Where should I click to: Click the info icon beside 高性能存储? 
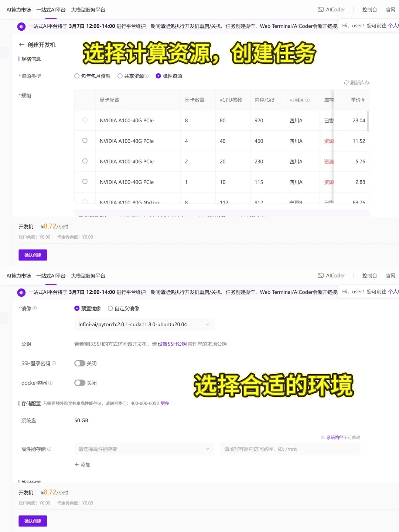[x=50, y=449]
